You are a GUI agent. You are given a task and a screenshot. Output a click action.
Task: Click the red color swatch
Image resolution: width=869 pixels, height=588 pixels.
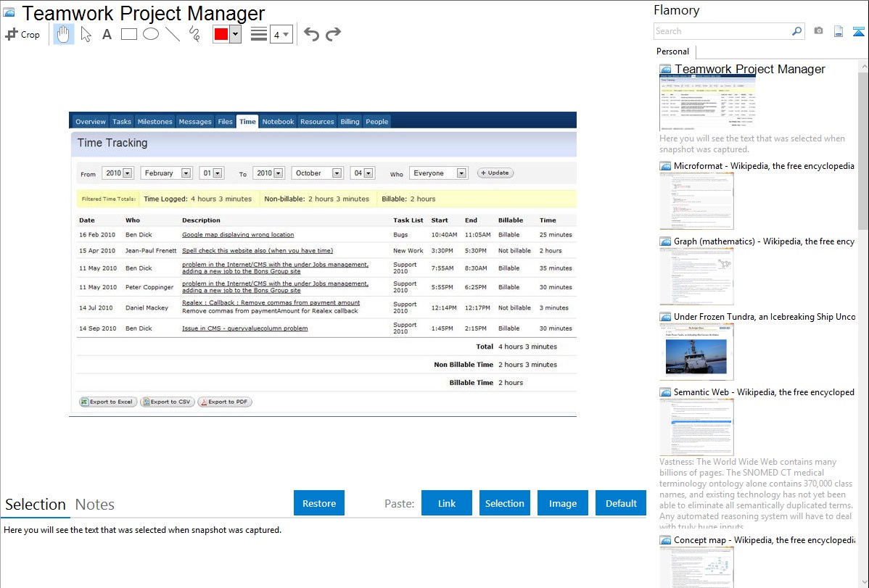[x=221, y=34]
